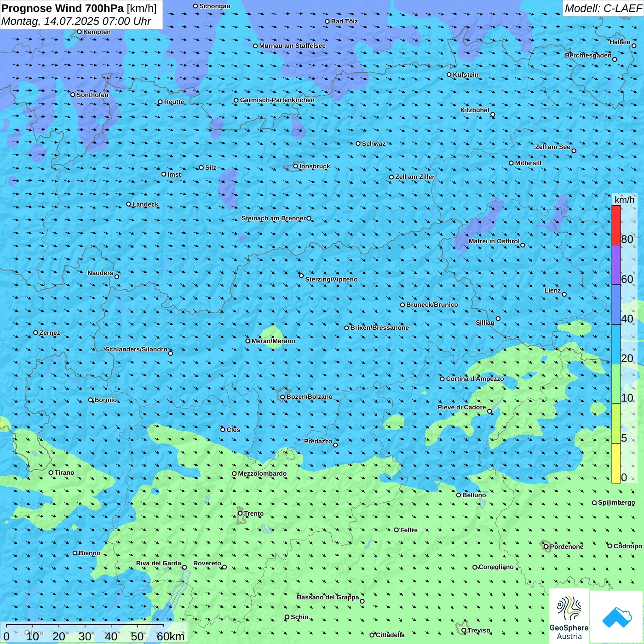Click the Lienz location dot
Screen dimensions: 644x644
coord(564,294)
